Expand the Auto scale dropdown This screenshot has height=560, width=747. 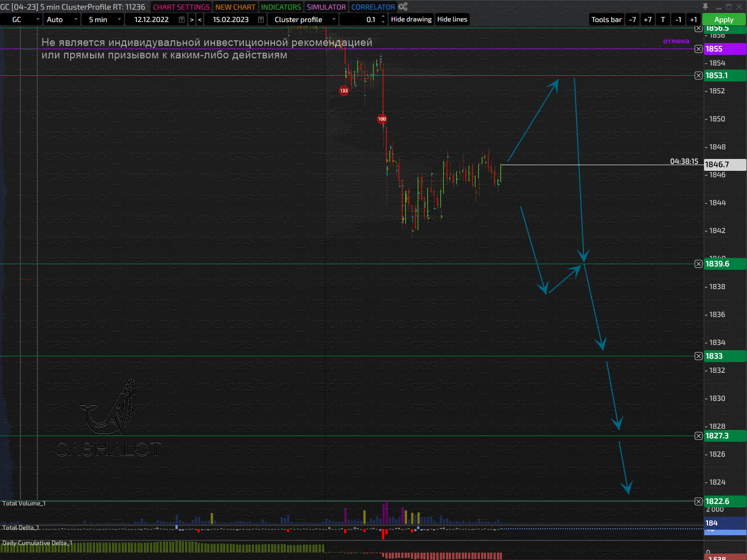pos(62,19)
